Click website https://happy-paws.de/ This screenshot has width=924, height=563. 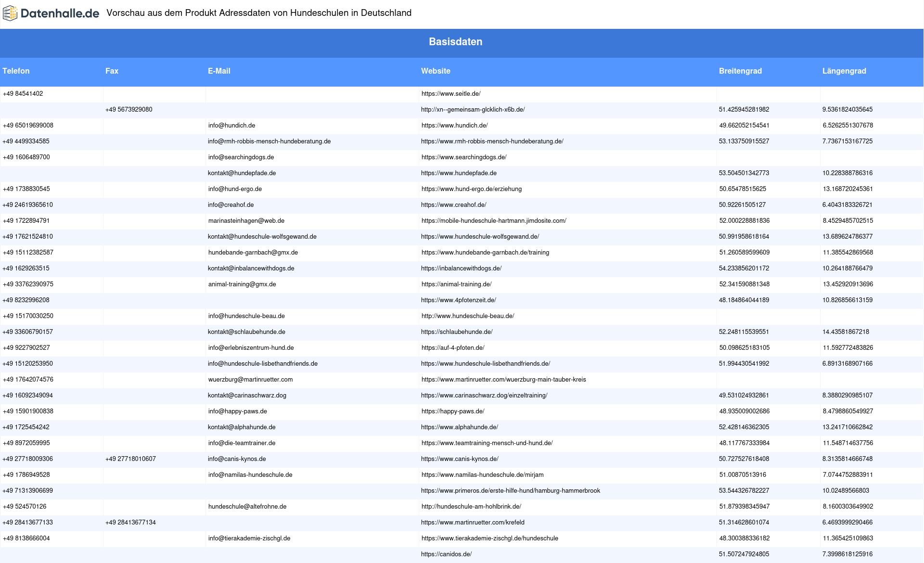(453, 411)
